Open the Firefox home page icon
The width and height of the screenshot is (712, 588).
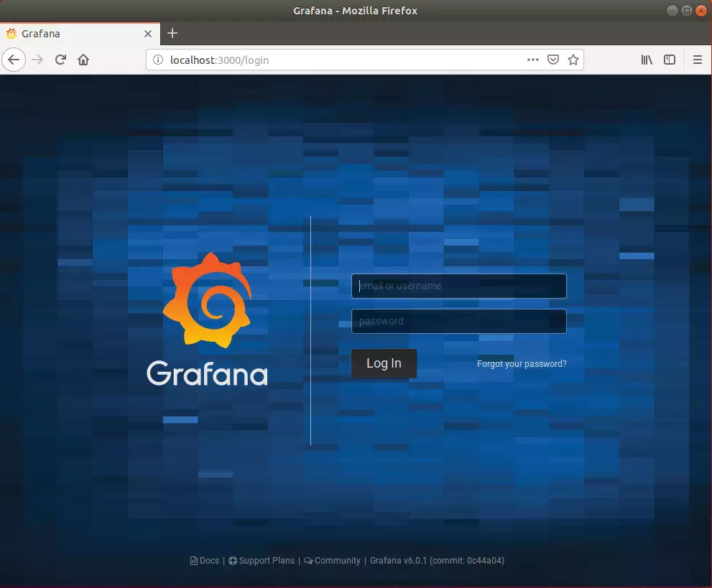[x=83, y=60]
